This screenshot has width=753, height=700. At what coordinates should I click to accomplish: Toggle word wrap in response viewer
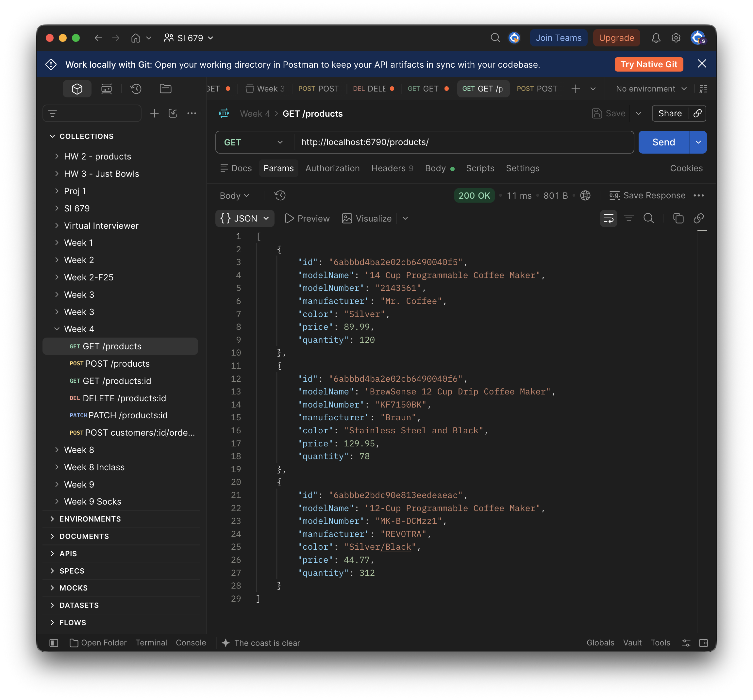(609, 219)
